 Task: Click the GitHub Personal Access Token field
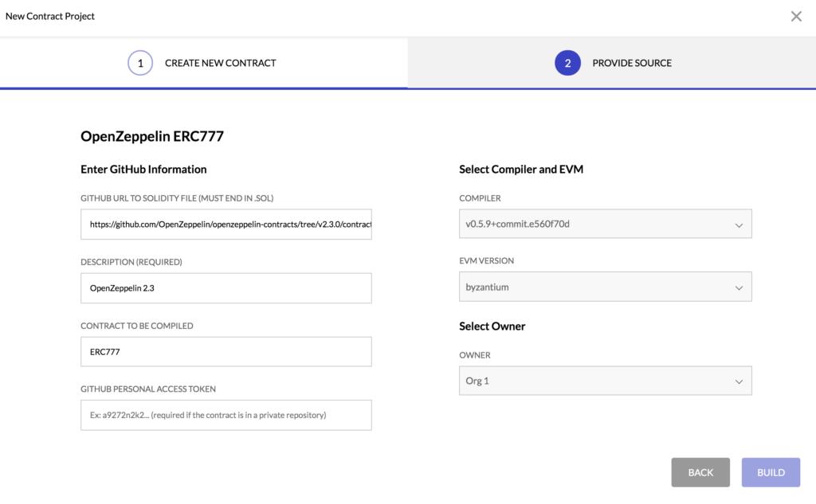(226, 415)
